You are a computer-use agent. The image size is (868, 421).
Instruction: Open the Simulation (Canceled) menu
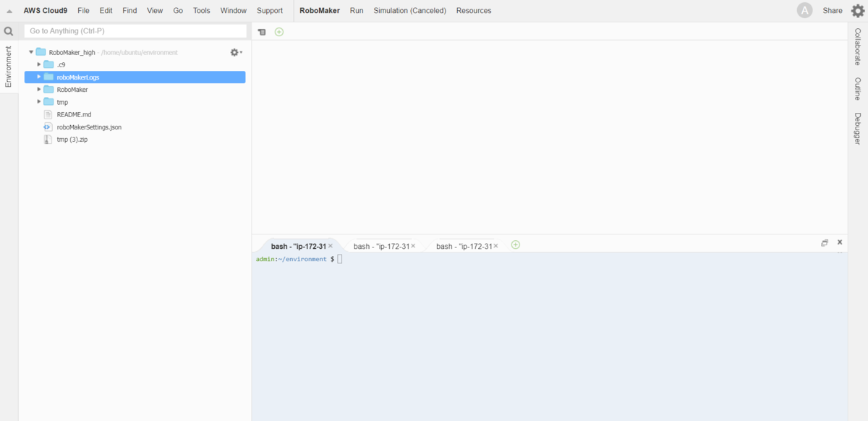coord(409,11)
